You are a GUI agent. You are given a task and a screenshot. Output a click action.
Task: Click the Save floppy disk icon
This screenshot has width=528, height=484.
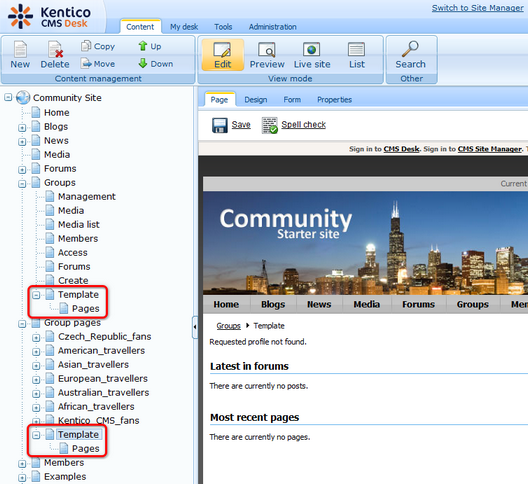click(220, 125)
